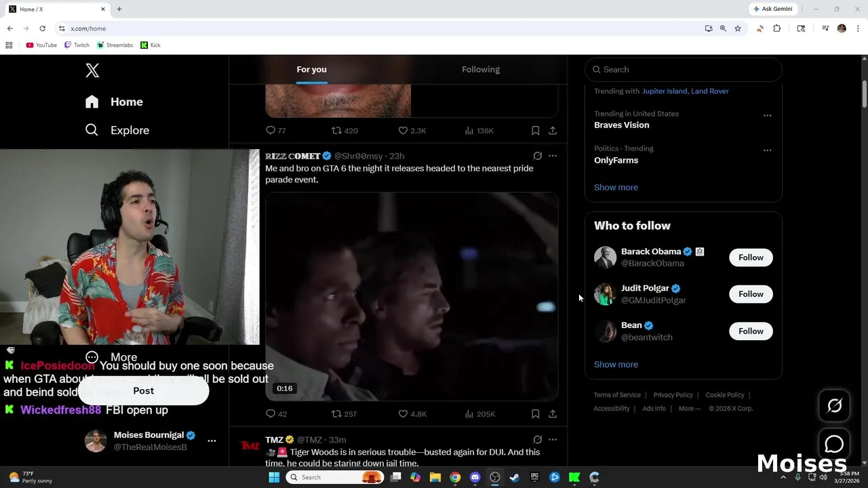
Task: Install app icon in address bar
Action: pos(709,28)
